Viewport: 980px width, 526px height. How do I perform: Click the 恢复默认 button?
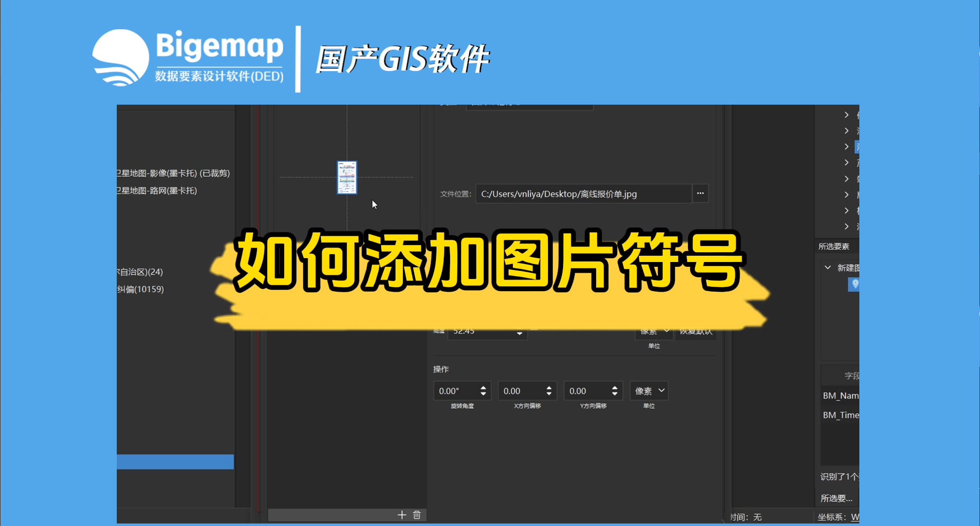point(695,331)
